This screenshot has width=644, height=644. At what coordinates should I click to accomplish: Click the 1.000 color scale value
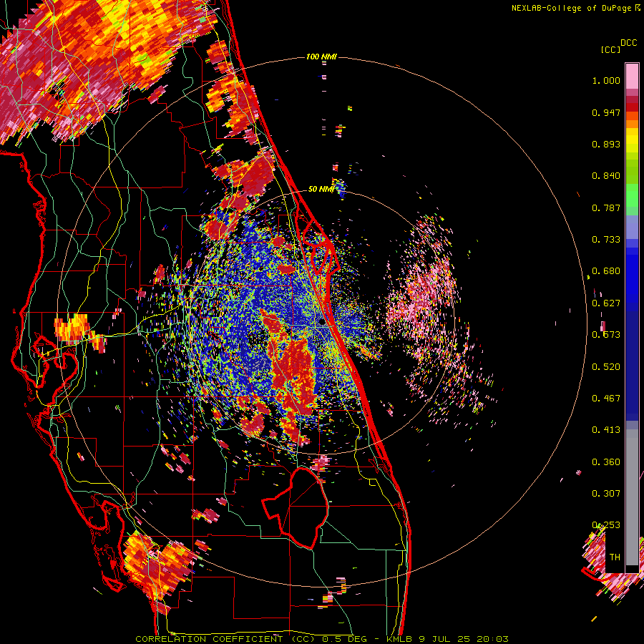[606, 80]
